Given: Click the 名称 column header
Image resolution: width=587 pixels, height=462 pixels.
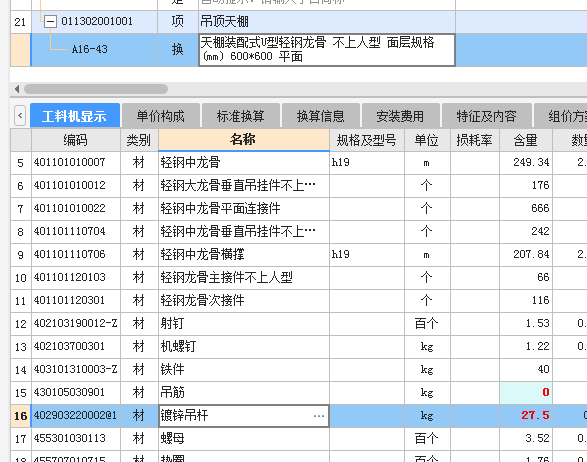Looking at the screenshot, I should (x=244, y=140).
